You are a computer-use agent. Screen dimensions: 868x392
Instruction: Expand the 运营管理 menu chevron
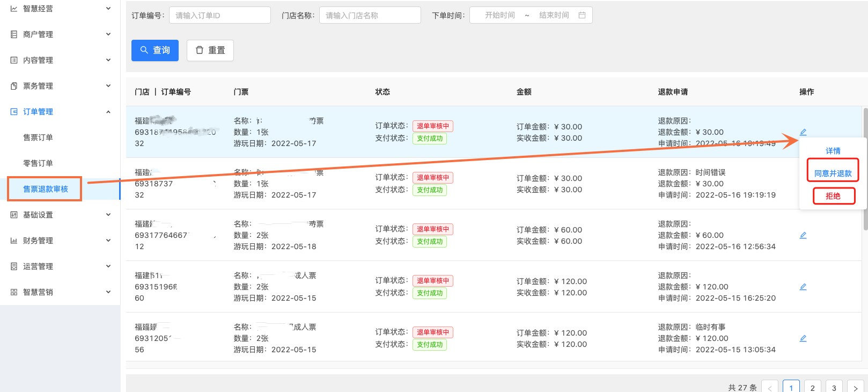(108, 266)
